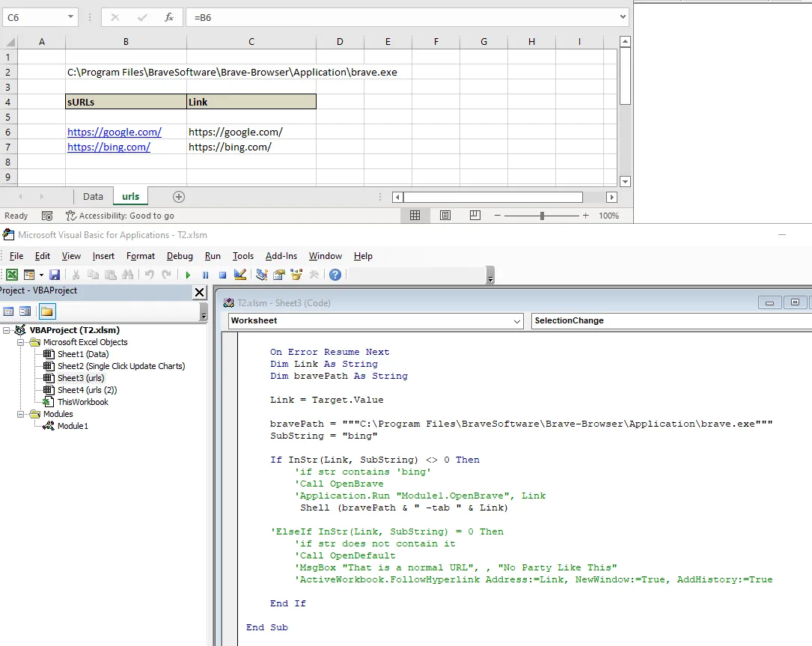Click the Break (pause) toolbar icon

tap(205, 275)
